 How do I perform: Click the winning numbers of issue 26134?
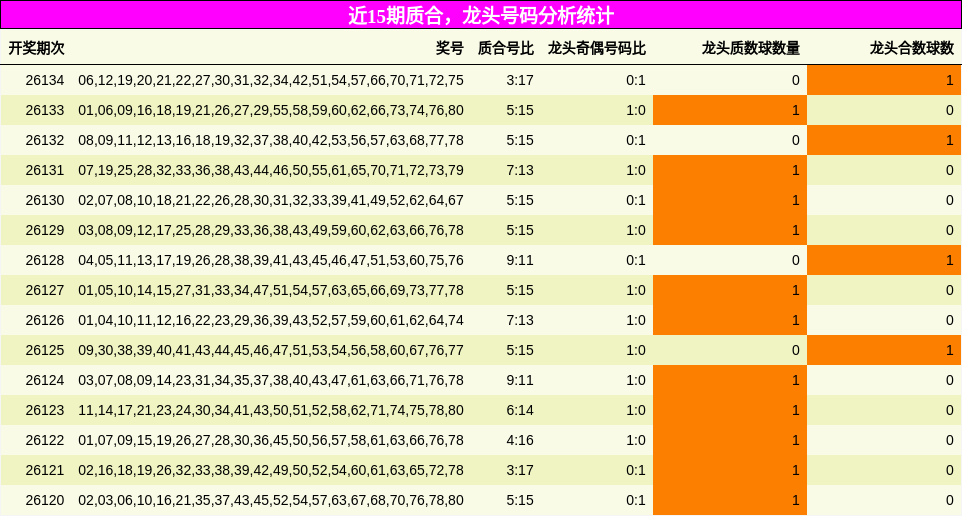pos(271,80)
